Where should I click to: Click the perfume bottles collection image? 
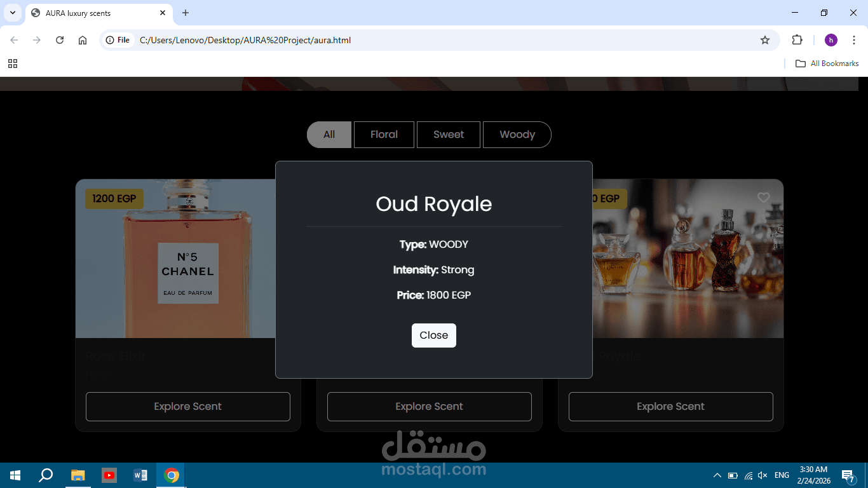[x=688, y=259]
